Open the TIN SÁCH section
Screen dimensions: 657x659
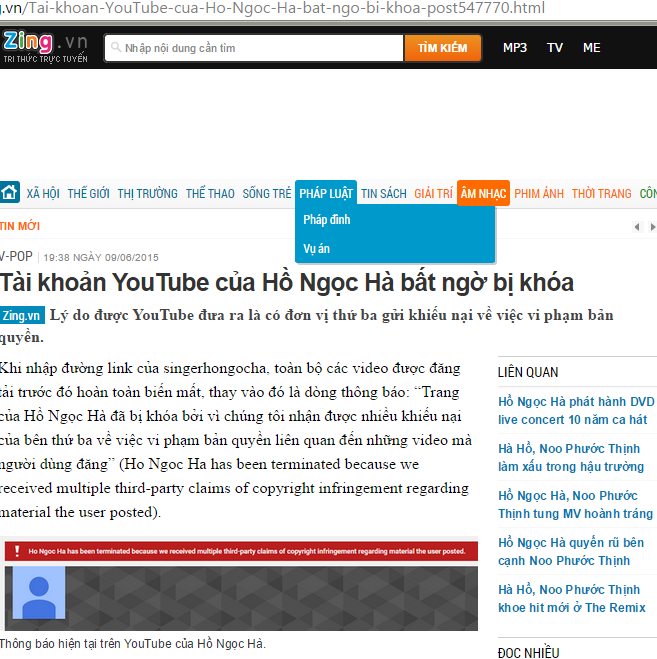pos(384,193)
